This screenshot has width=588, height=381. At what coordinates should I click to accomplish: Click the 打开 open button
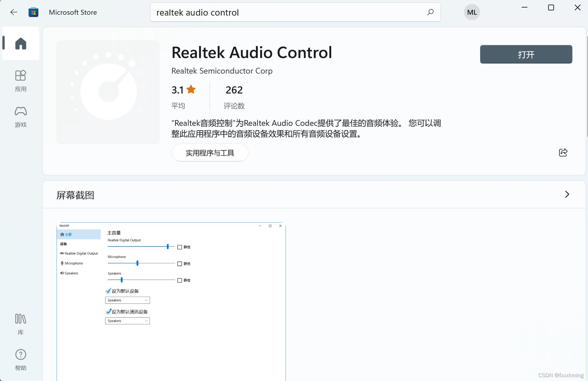coord(526,54)
